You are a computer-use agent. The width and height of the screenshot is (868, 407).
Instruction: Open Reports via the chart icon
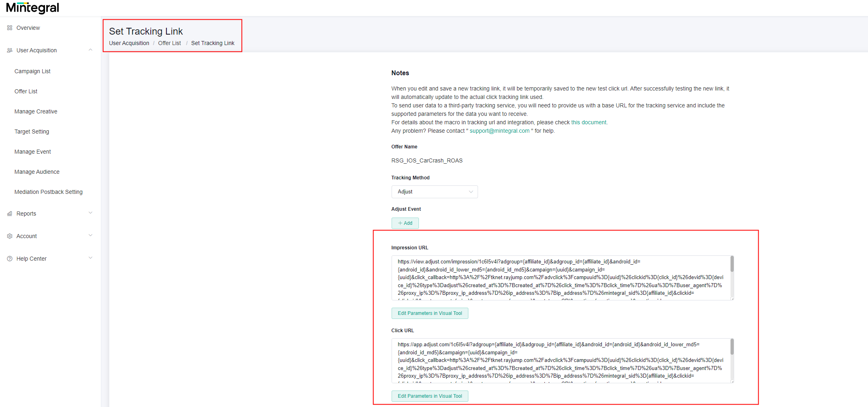pos(9,213)
